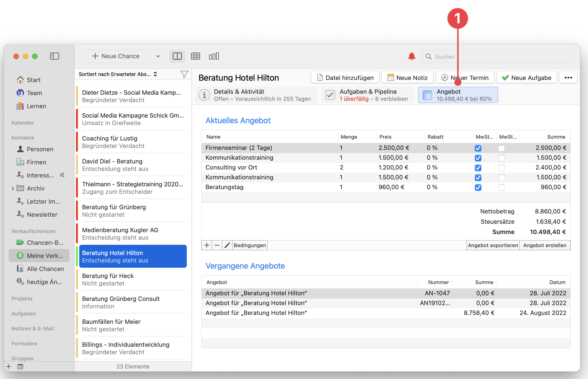
Task: Add offer line item with plus
Action: [x=207, y=245]
